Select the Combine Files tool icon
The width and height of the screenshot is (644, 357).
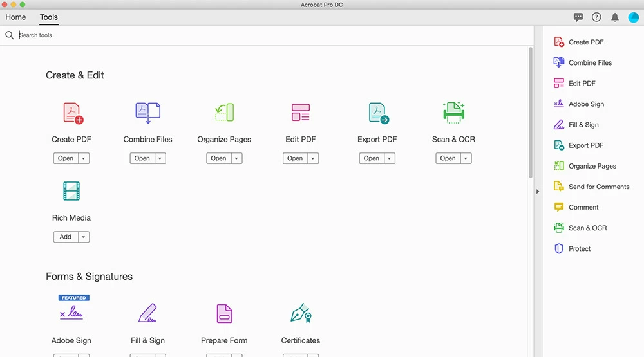pyautogui.click(x=148, y=113)
